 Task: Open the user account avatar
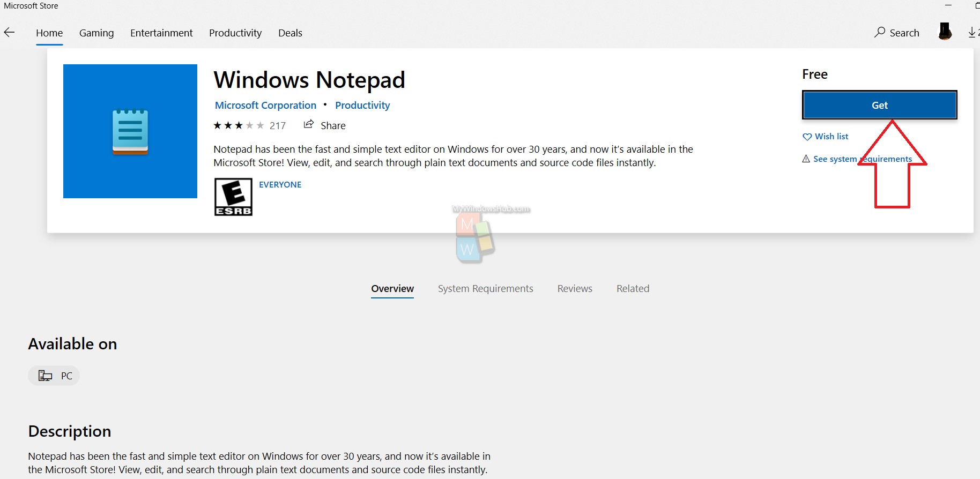[x=945, y=32]
